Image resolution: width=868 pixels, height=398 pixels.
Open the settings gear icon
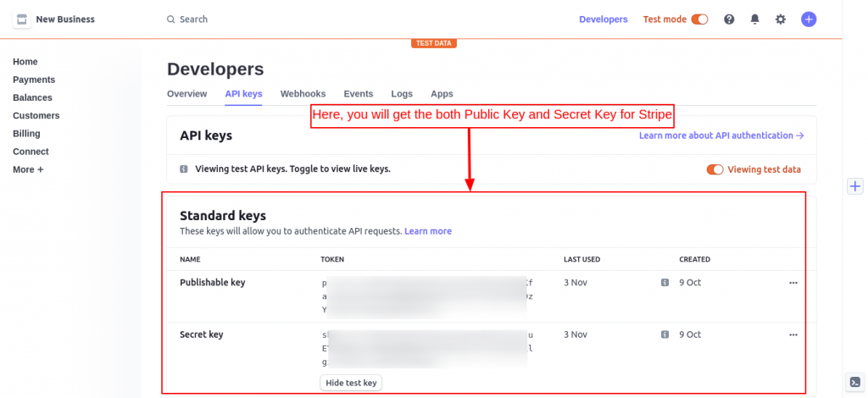(x=780, y=19)
